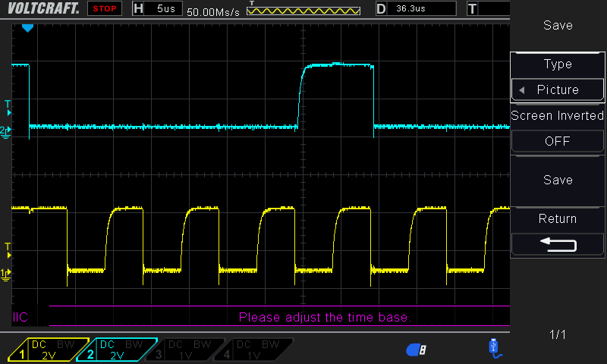Screen dimensions: 607x364
Task: Click channel 2 ground level marker
Action: [7, 131]
